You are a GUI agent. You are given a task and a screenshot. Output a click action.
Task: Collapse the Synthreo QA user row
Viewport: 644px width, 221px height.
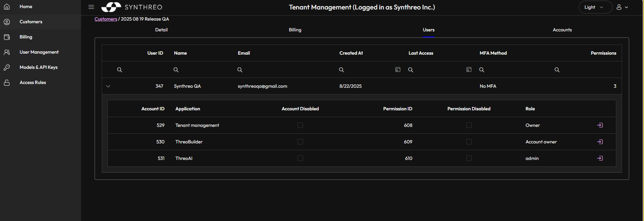108,86
